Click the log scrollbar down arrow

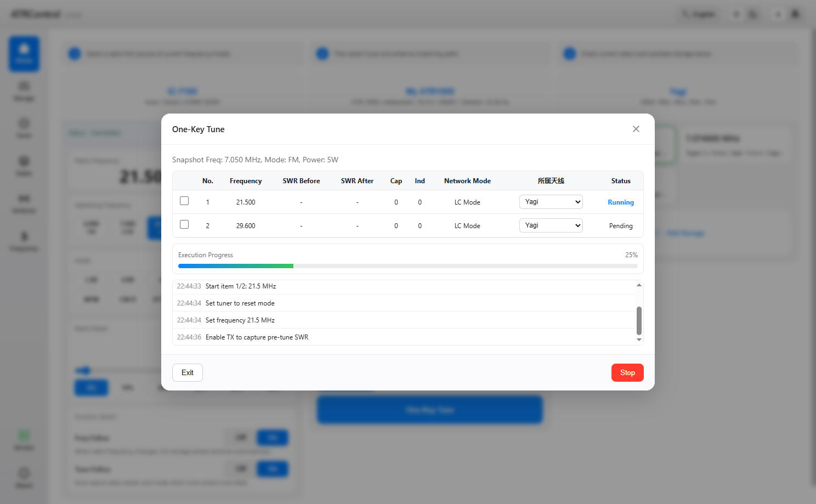pos(639,340)
